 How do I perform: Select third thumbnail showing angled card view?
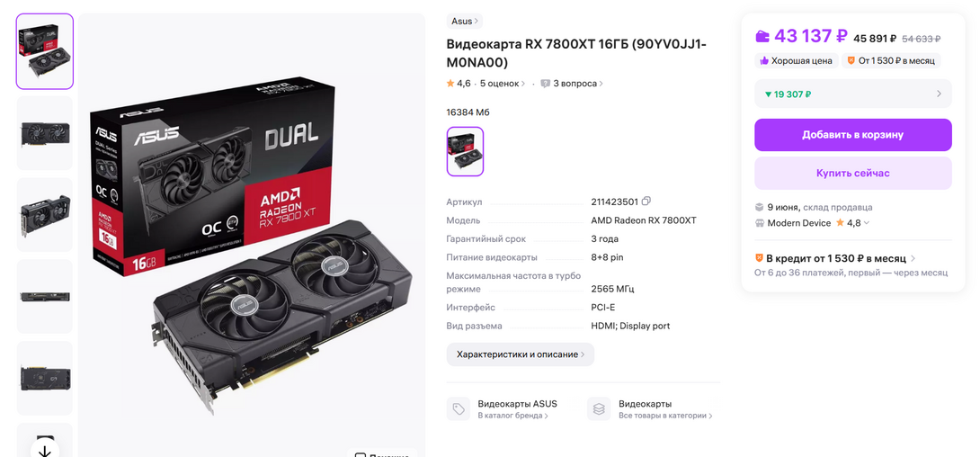click(44, 215)
